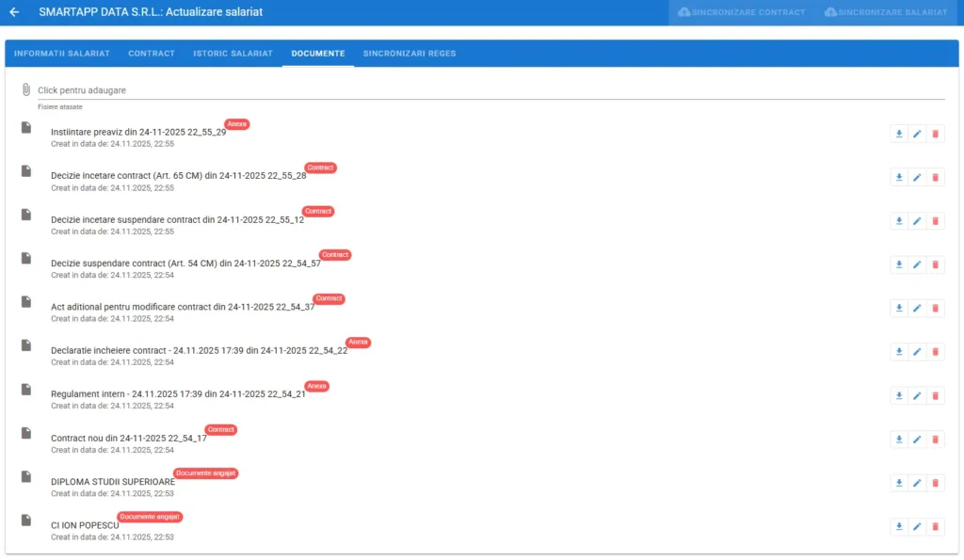Open the Contract tab

(152, 54)
